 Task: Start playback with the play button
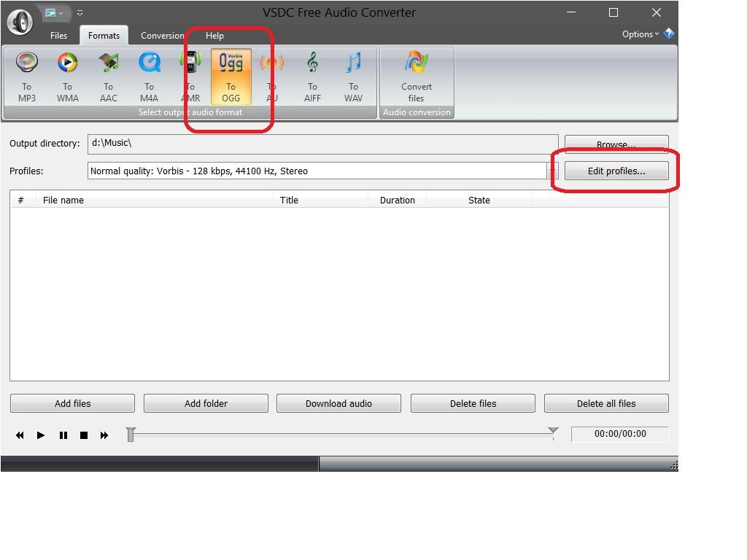[41, 435]
